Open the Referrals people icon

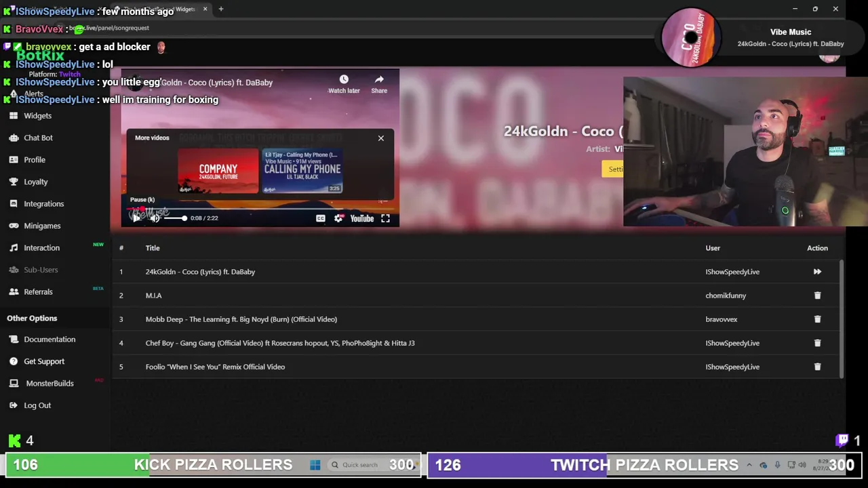pyautogui.click(x=14, y=292)
